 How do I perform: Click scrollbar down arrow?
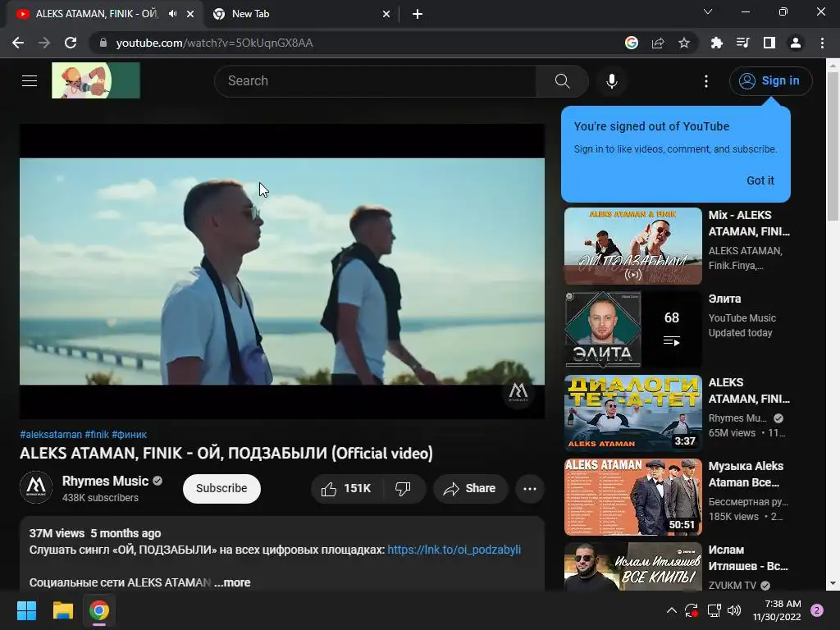pyautogui.click(x=833, y=583)
